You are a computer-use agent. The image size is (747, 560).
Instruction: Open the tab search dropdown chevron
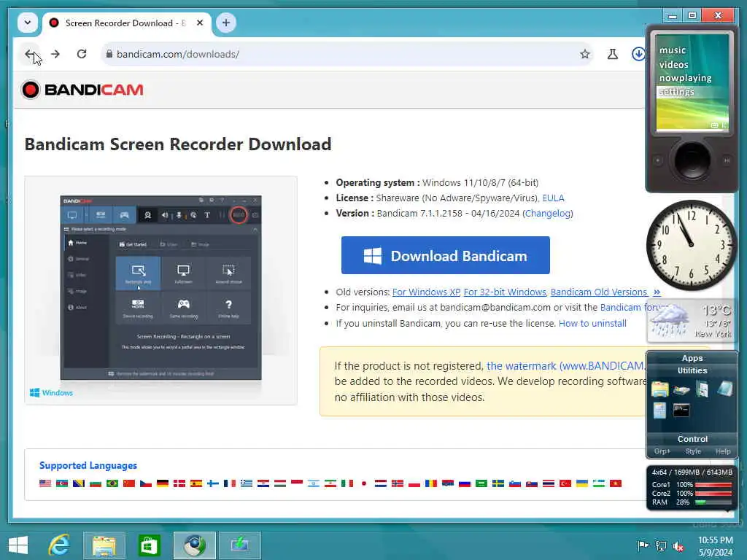28,23
